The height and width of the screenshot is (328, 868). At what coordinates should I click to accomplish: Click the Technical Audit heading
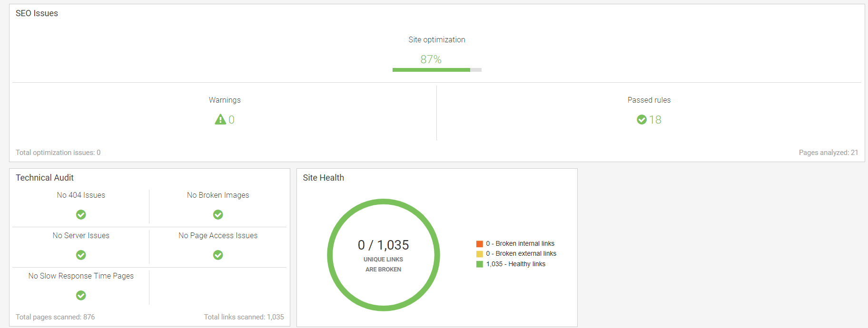coord(45,178)
